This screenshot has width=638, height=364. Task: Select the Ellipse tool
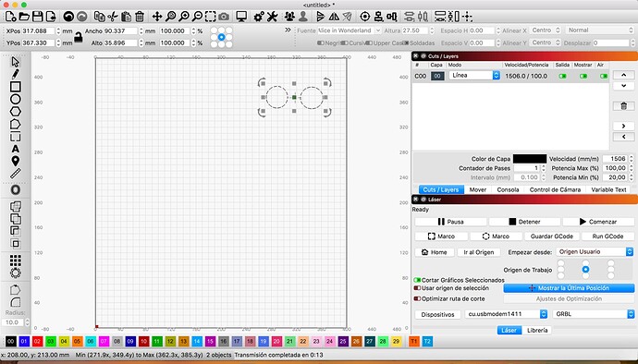[x=16, y=99]
